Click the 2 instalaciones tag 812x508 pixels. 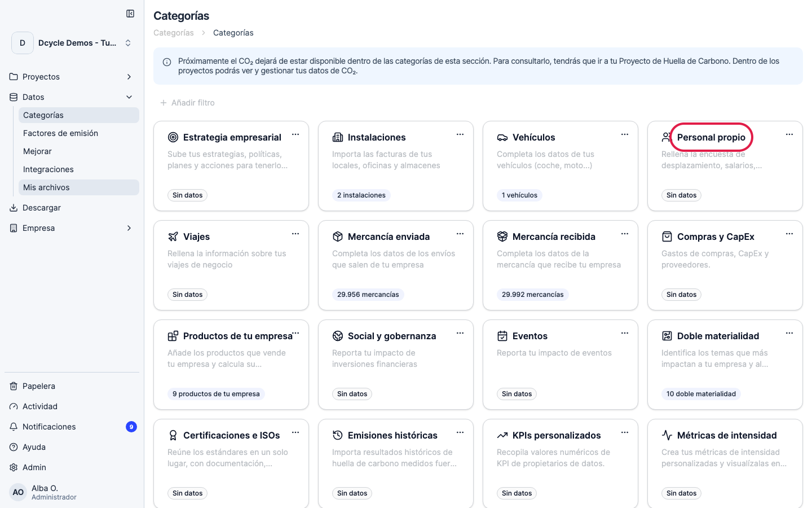pyautogui.click(x=361, y=195)
